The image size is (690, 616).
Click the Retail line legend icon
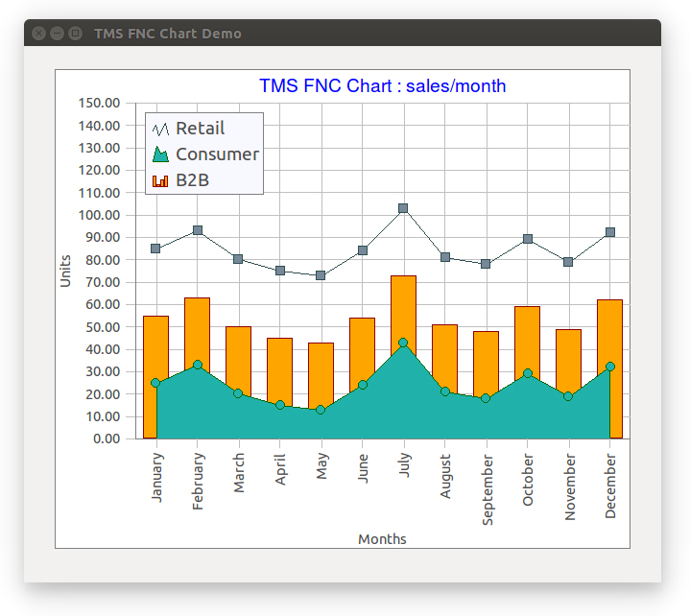tap(160, 129)
